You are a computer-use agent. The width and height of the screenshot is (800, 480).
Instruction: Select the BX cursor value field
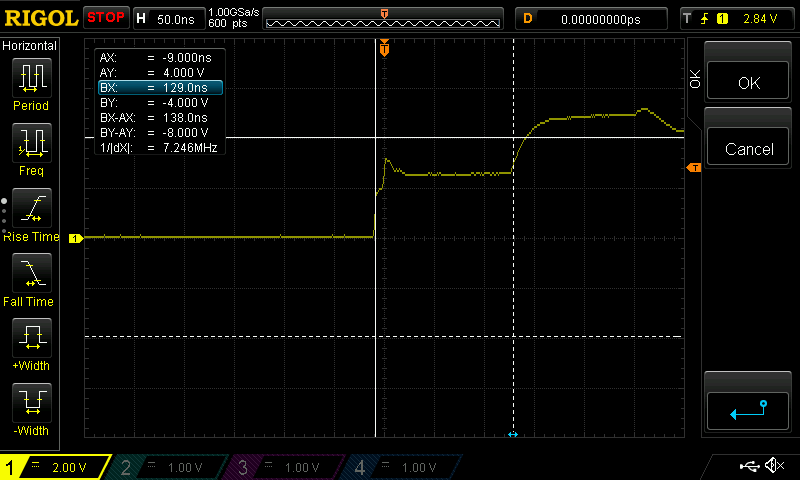tap(159, 88)
